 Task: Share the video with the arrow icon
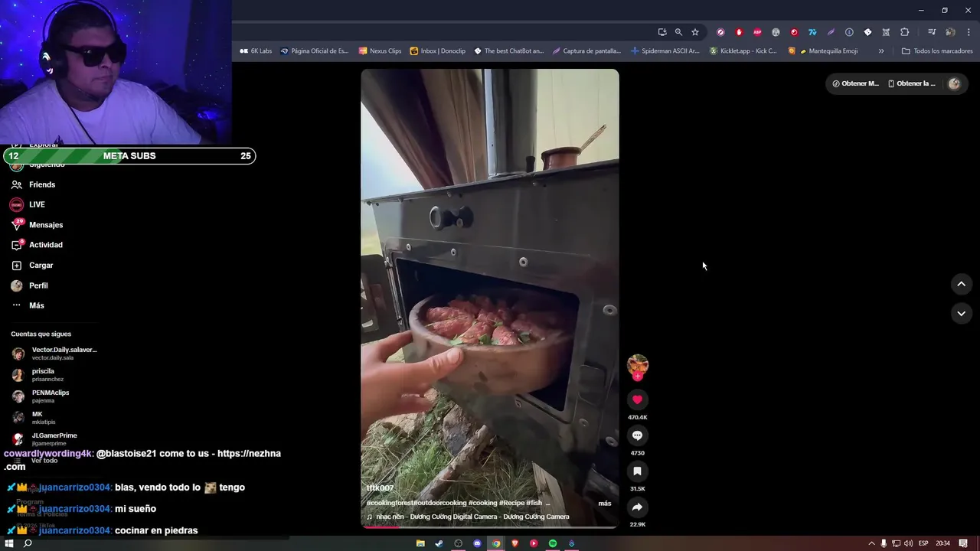(x=637, y=507)
